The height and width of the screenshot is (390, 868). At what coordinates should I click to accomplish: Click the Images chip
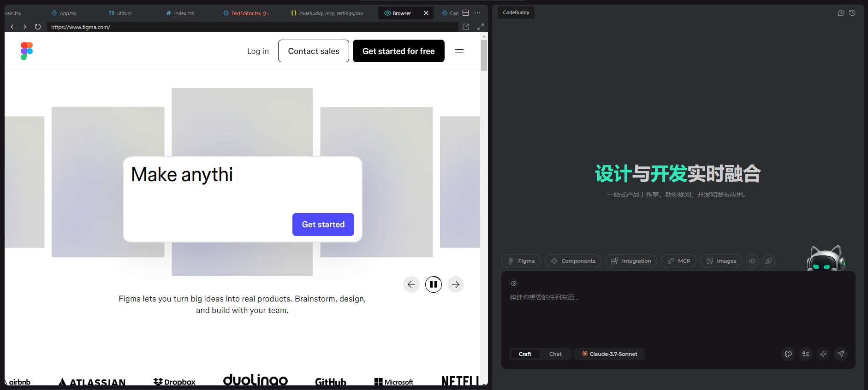[x=721, y=261]
